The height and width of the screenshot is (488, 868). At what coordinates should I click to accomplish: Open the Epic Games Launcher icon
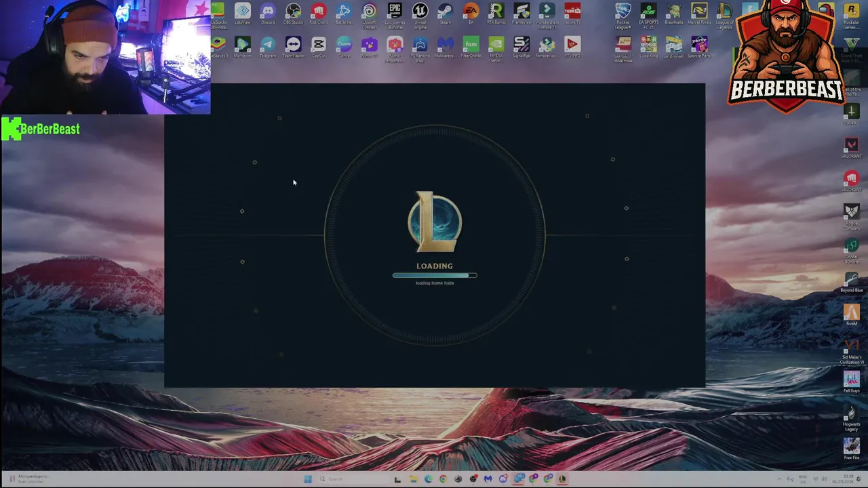(x=395, y=15)
